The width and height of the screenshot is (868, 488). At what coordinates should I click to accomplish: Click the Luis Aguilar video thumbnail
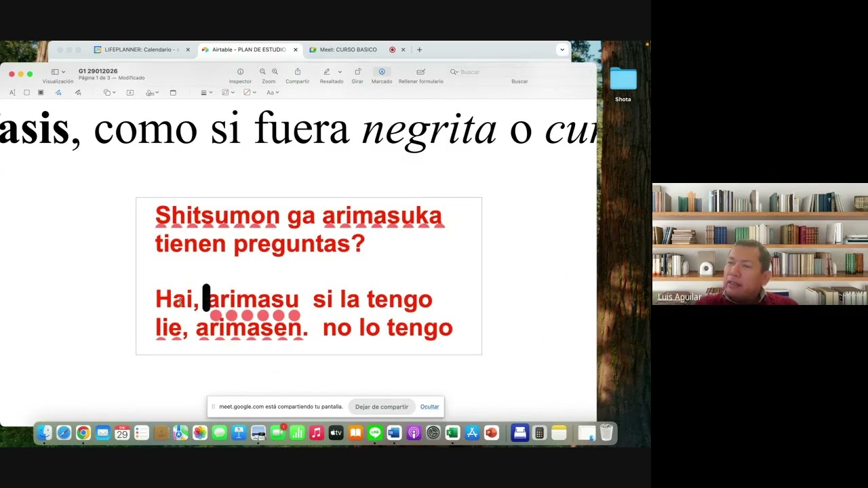point(760,244)
